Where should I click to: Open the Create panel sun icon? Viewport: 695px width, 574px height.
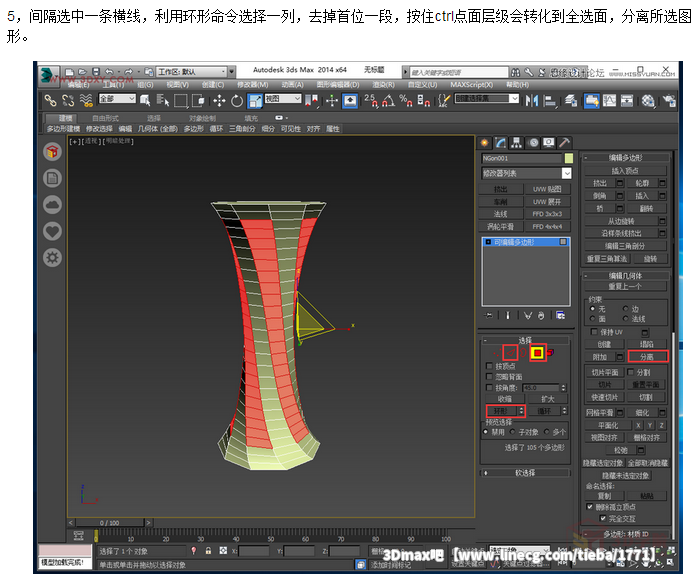485,143
